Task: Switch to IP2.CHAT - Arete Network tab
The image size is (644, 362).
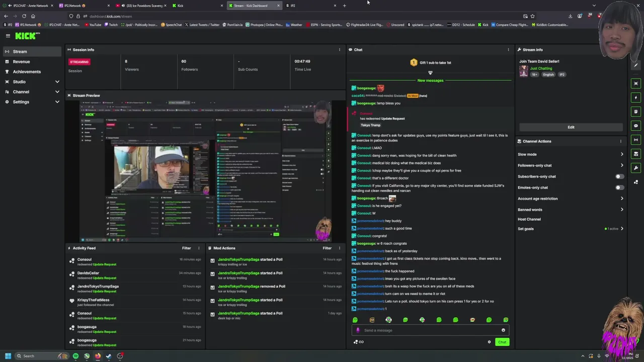Action: [28, 6]
